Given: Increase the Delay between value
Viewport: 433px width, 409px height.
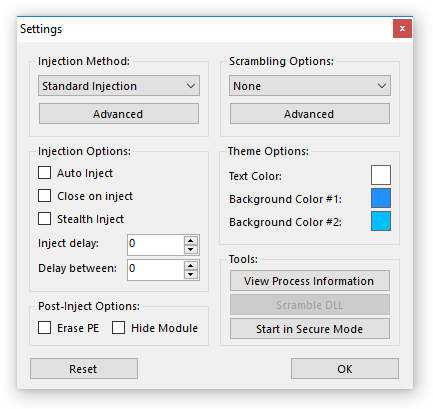Looking at the screenshot, I should (191, 266).
